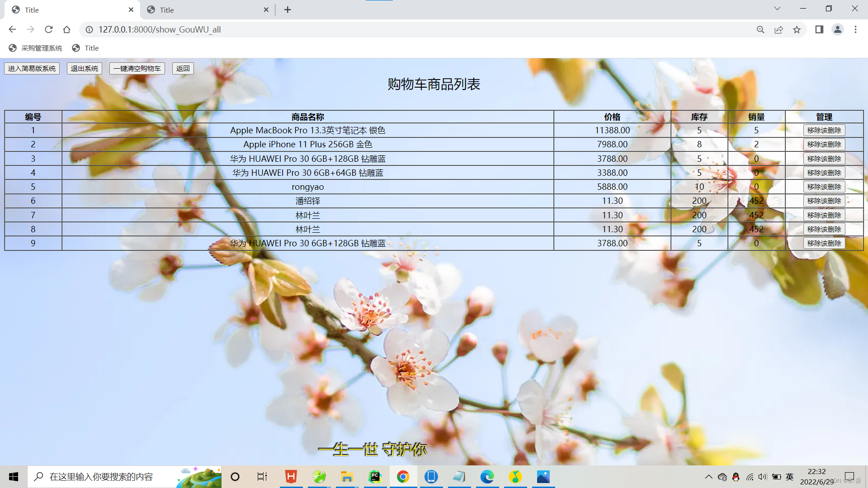
Task: Click the rongyao product name
Action: click(308, 187)
